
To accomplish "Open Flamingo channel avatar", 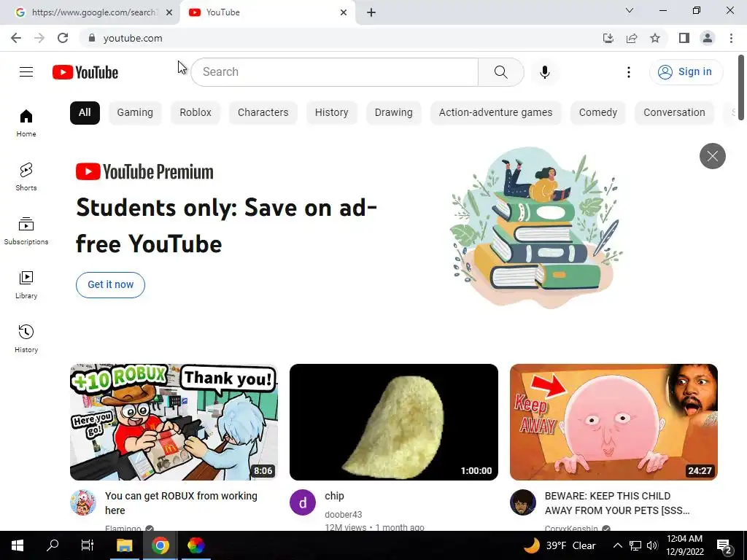I will tap(83, 502).
